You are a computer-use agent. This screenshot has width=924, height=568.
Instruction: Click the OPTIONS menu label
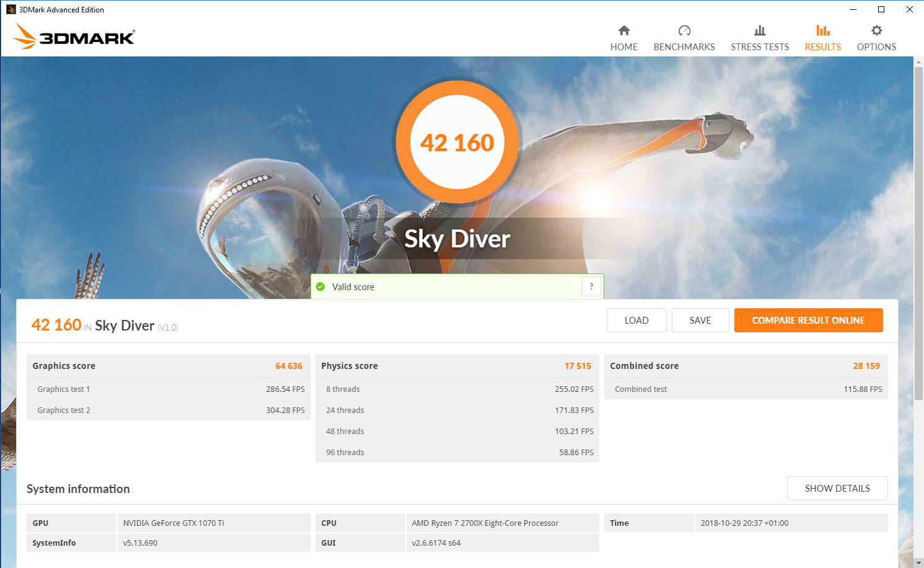click(876, 47)
